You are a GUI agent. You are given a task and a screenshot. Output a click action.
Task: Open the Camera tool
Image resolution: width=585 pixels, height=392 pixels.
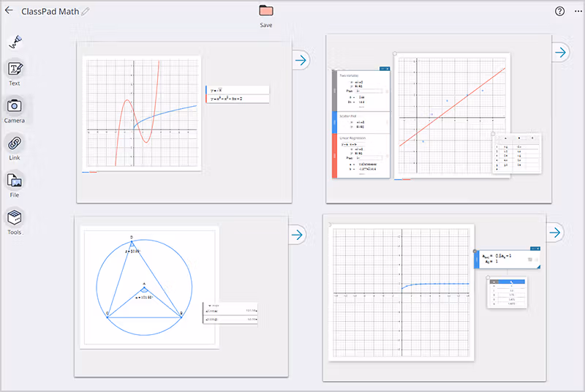click(x=15, y=107)
